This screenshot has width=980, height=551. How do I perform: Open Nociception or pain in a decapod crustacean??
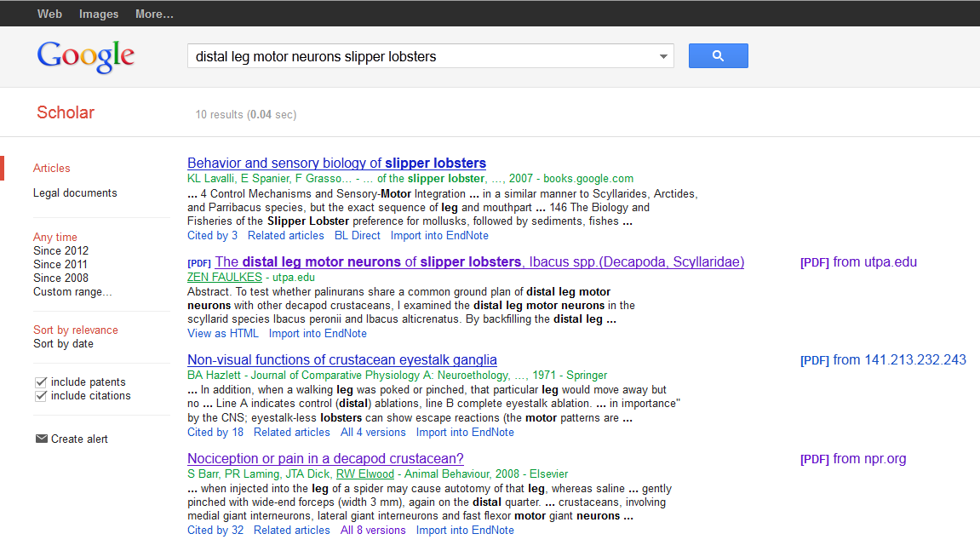[x=325, y=458]
